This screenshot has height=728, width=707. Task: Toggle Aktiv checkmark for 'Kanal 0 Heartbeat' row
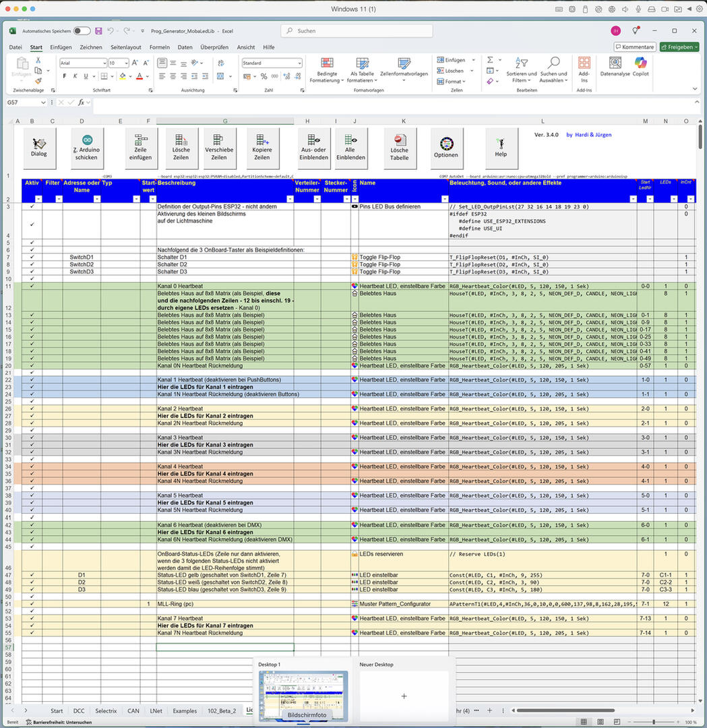[x=32, y=286]
